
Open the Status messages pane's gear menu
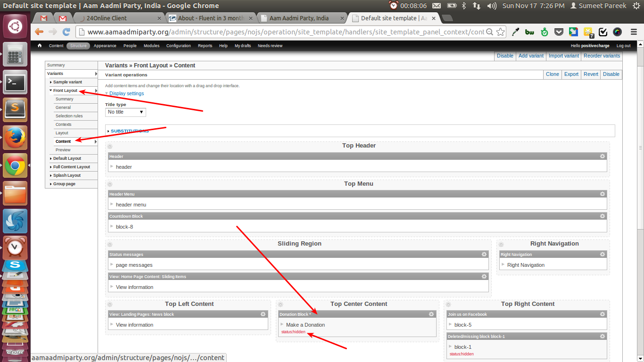point(484,254)
